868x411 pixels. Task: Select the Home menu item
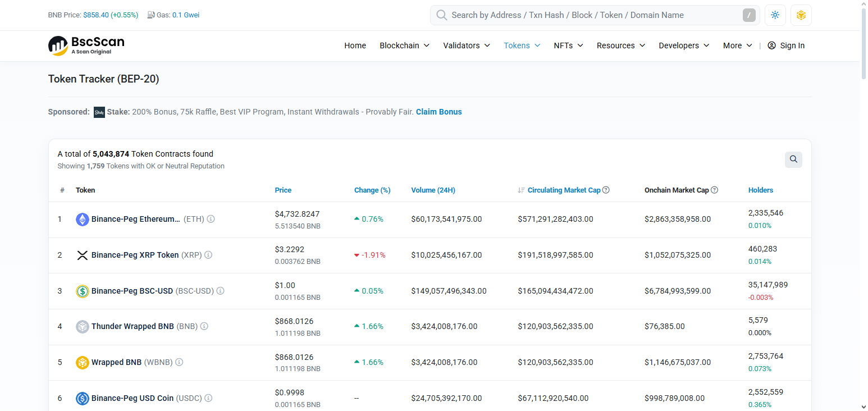pyautogui.click(x=355, y=45)
